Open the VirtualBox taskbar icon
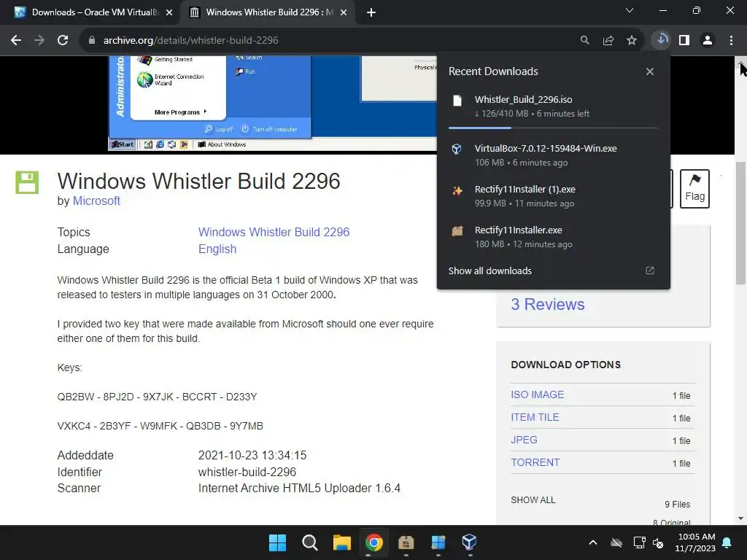This screenshot has height=560, width=747. click(x=469, y=542)
